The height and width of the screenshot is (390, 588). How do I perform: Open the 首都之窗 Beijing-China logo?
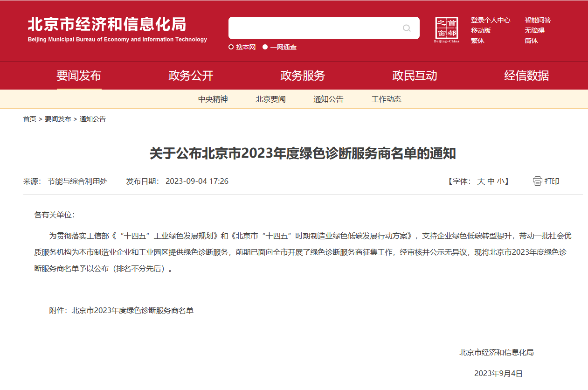[446, 30]
